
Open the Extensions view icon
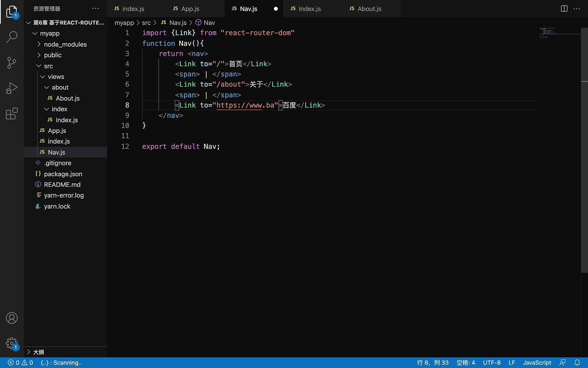pyautogui.click(x=12, y=114)
